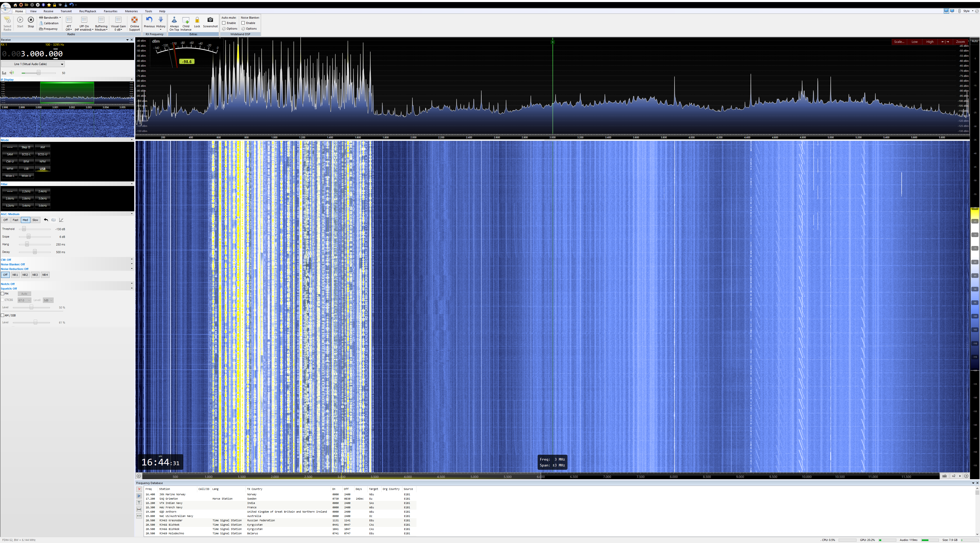Set AGC to Slow
Viewport: 980px width, 543px height.
pos(35,220)
